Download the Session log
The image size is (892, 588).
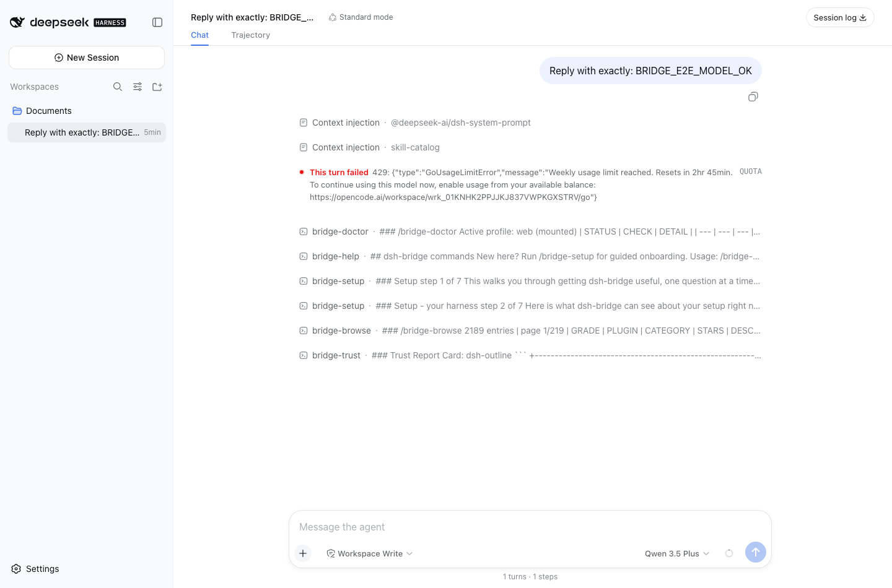[x=840, y=17]
